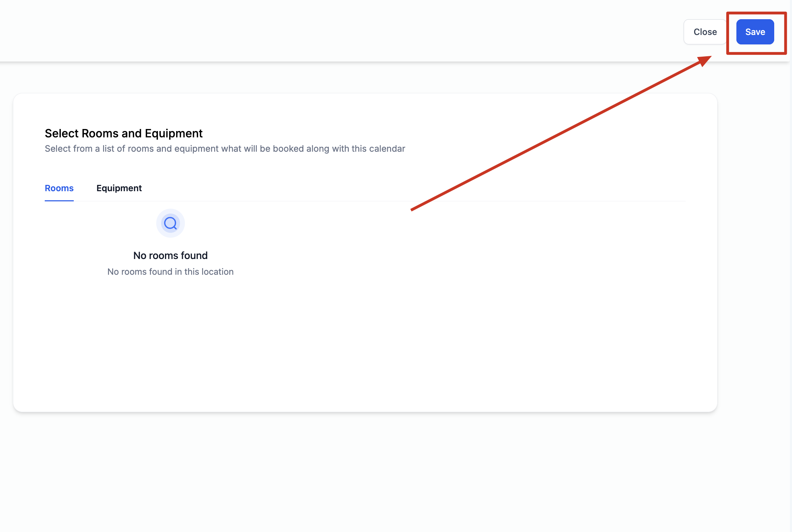Click the vertical scrollbar at right edge
This screenshot has height=532, width=792.
790,266
